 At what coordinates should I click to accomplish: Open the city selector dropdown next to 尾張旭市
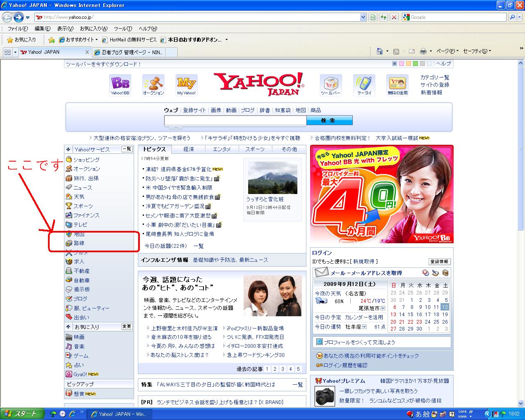pos(383,308)
